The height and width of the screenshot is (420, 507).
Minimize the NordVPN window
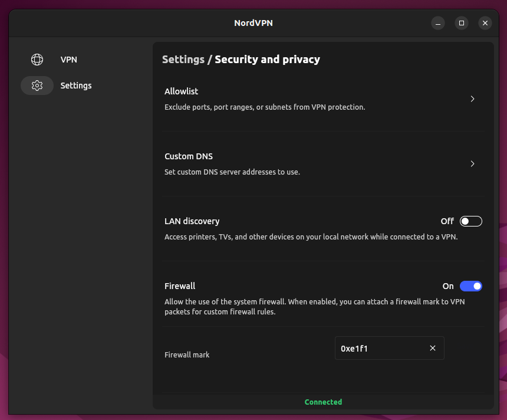pos(438,23)
